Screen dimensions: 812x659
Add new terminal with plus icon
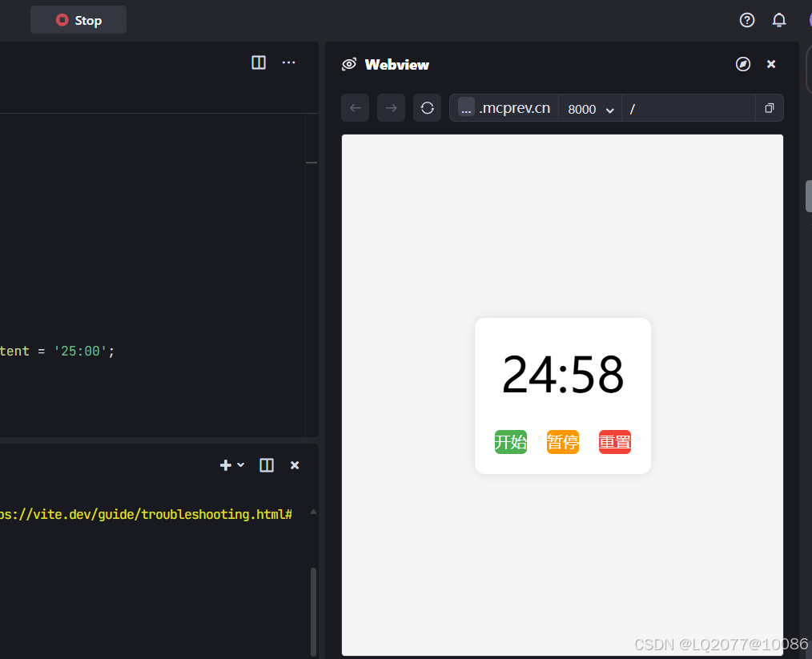pyautogui.click(x=225, y=465)
